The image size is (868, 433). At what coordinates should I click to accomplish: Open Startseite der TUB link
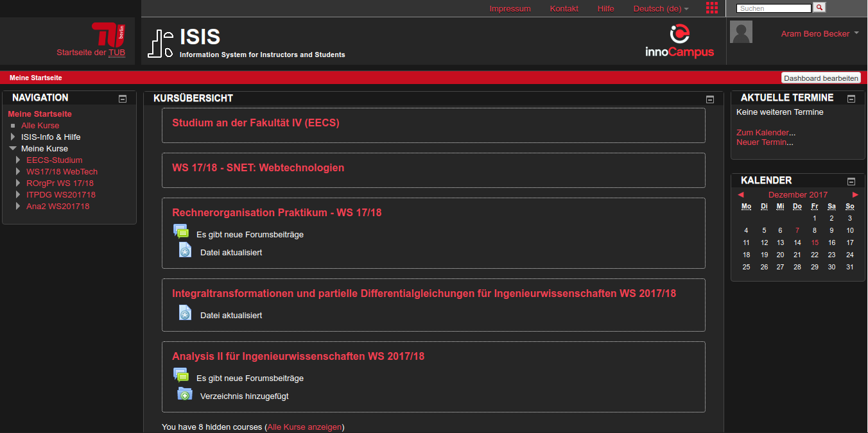tap(91, 53)
